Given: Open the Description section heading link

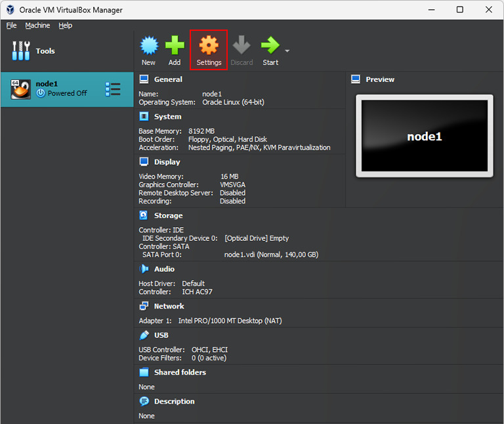Looking at the screenshot, I should tap(174, 401).
